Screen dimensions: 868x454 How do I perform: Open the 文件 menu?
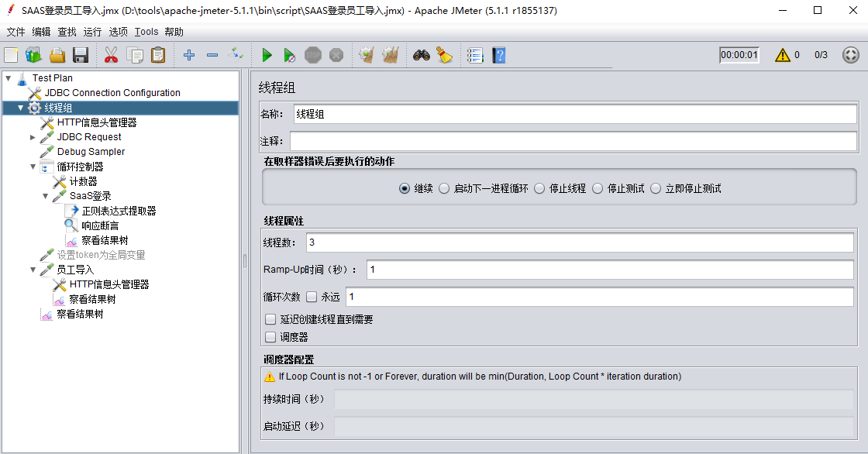(15, 32)
